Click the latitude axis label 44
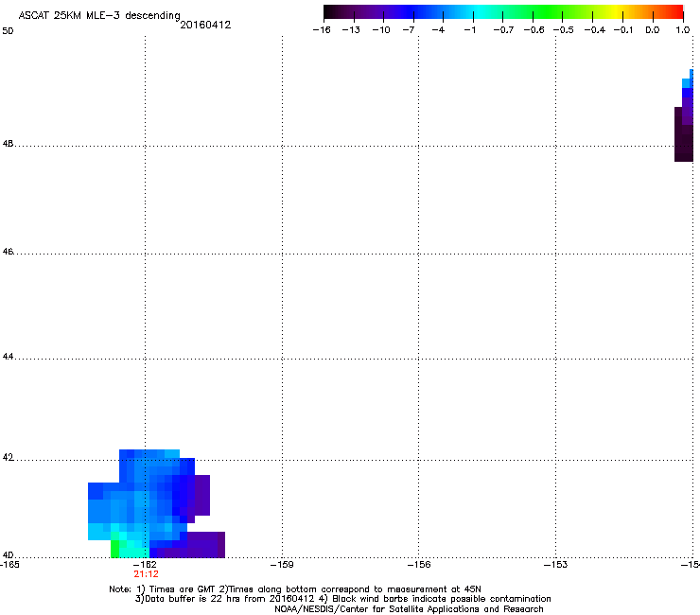 (x=8, y=357)
